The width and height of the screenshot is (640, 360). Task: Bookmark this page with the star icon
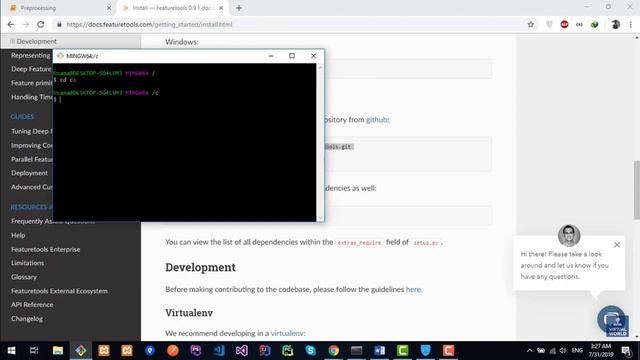point(531,24)
